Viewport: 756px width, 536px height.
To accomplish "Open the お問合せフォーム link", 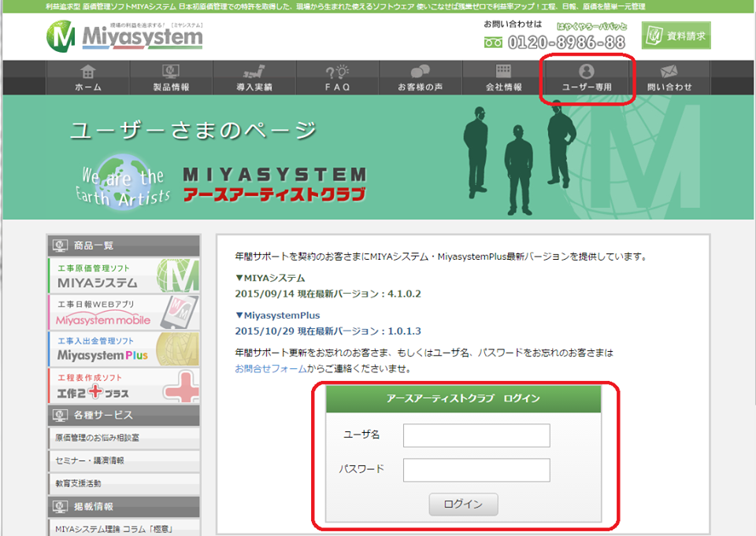I will click(x=271, y=368).
